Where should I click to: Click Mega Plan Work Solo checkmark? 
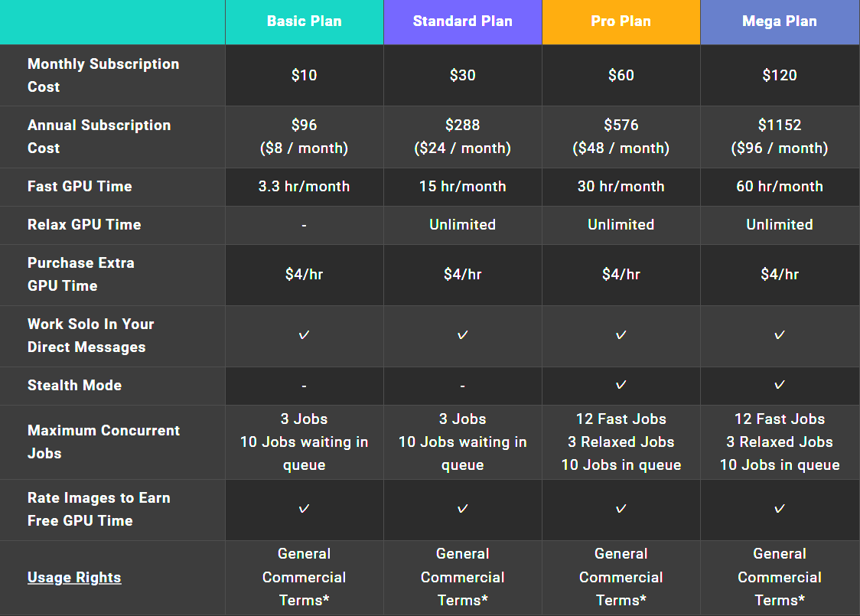779,335
